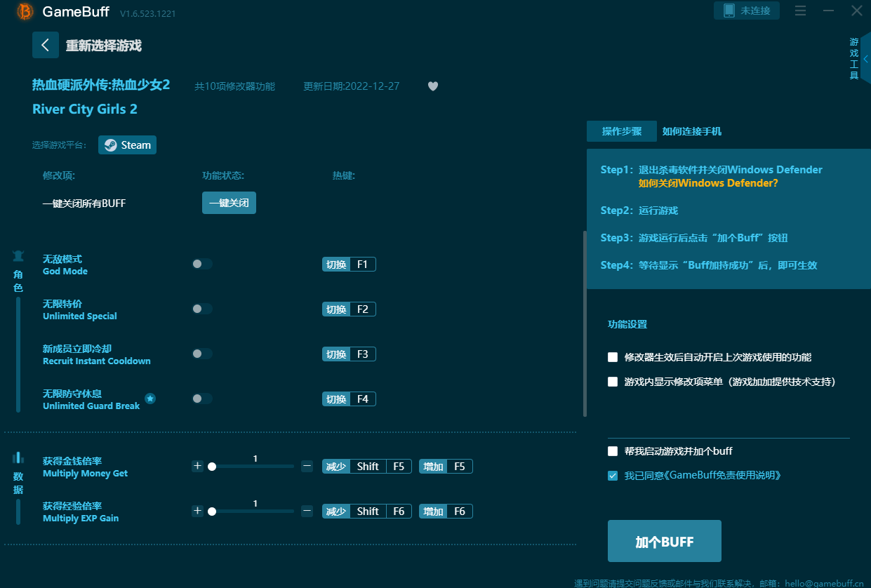Switch to 如何连接手机 tab
Screen dimensions: 871x588
692,131
